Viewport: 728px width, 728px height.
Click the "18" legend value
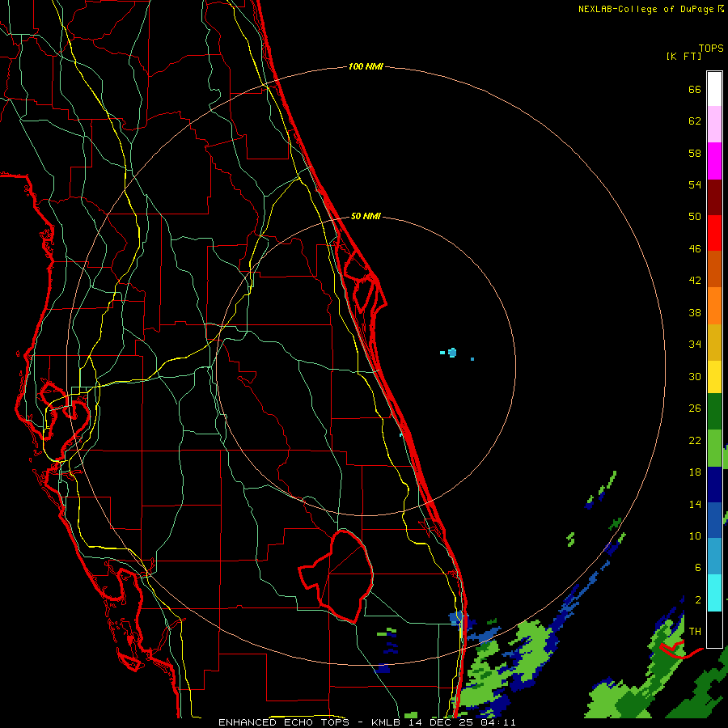tap(695, 472)
